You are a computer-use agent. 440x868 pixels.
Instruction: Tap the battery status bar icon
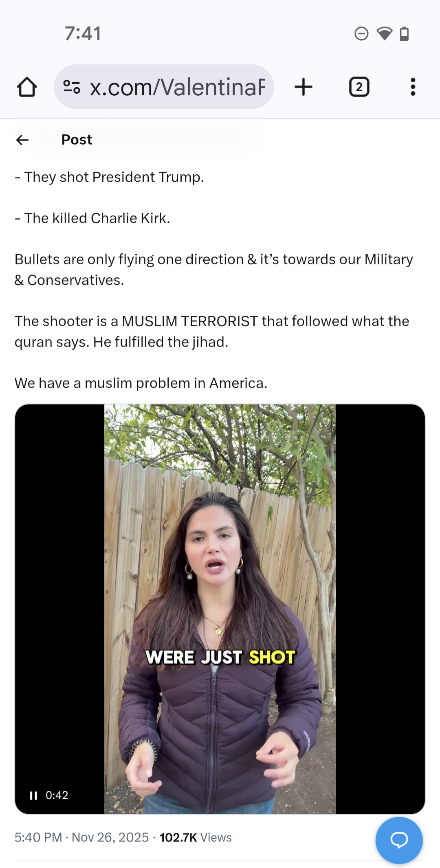click(x=404, y=33)
